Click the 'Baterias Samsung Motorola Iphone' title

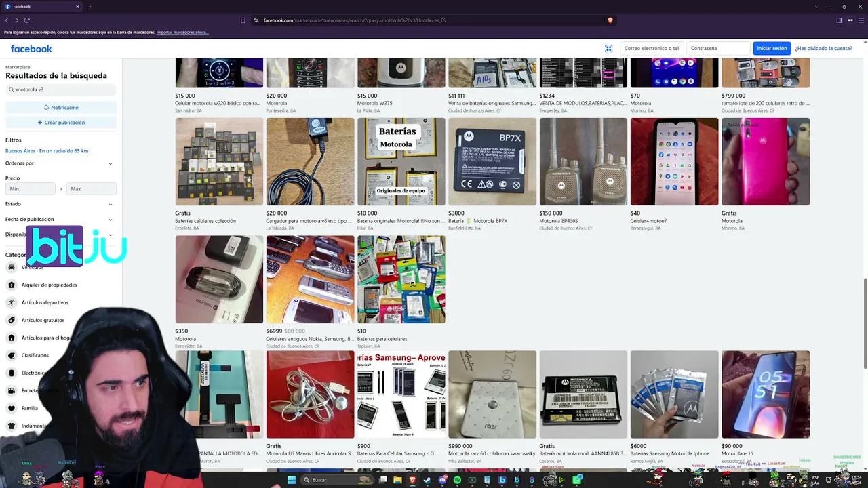click(x=670, y=454)
